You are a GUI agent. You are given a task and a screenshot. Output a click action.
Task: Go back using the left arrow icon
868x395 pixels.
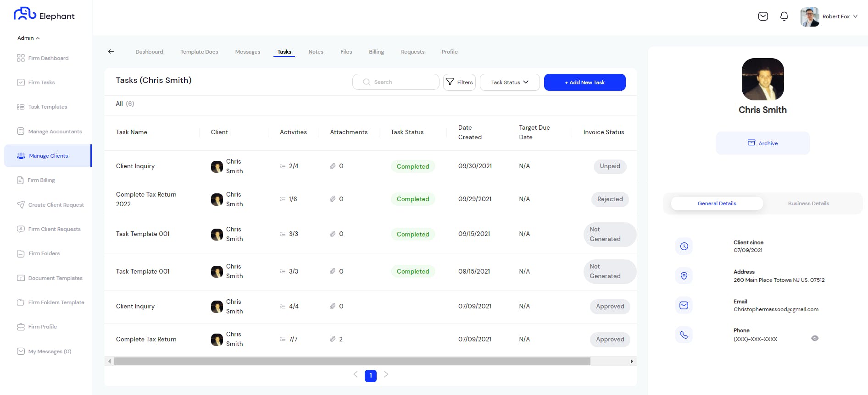(x=111, y=51)
